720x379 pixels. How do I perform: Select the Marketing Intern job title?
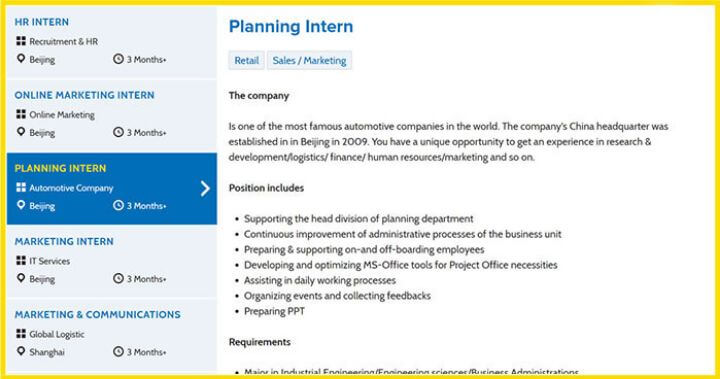pyautogui.click(x=64, y=241)
